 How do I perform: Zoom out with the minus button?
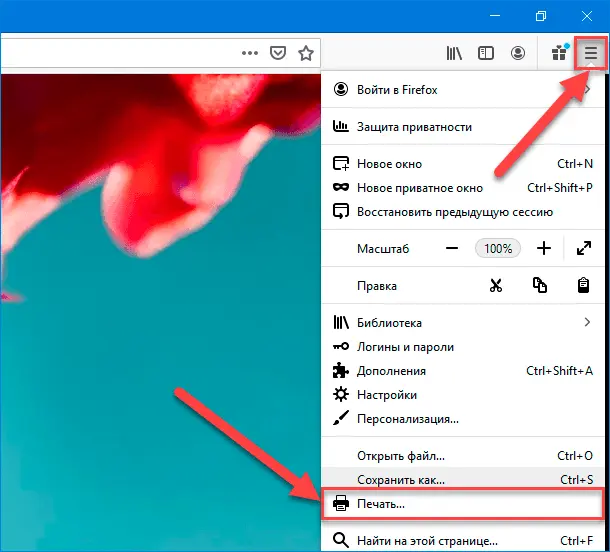point(452,248)
